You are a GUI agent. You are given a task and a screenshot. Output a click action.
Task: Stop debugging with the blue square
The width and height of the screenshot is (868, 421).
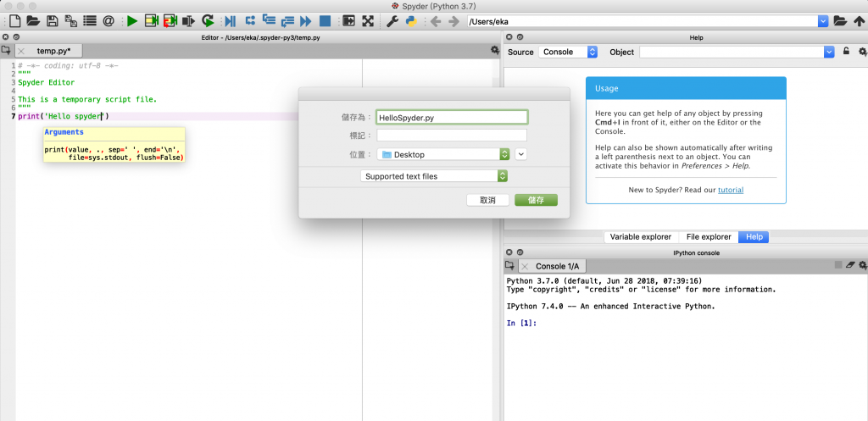tap(325, 21)
